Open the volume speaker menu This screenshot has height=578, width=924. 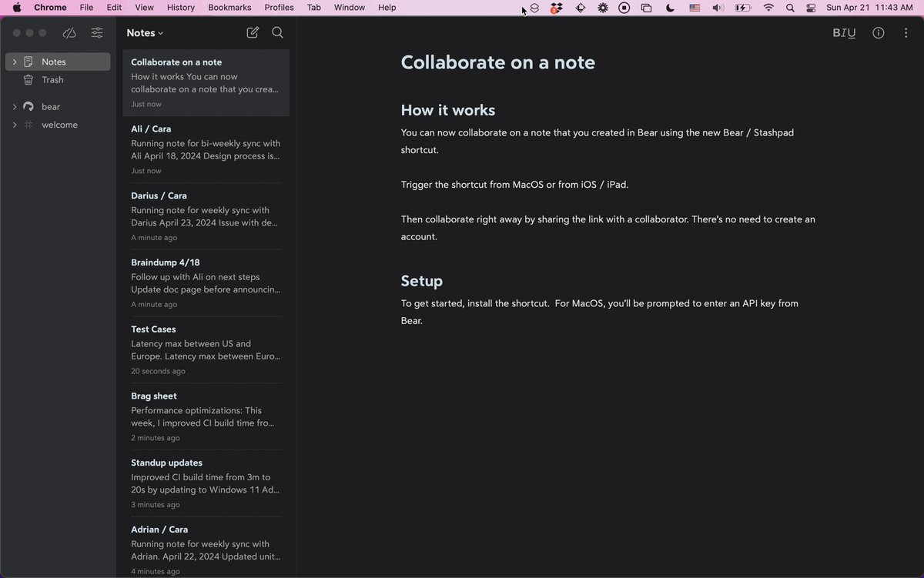[718, 8]
